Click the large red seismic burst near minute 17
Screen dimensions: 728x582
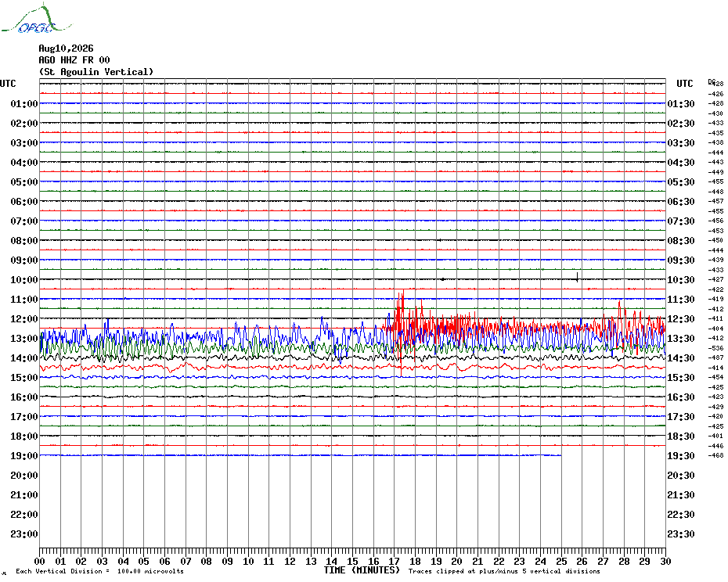tap(402, 327)
